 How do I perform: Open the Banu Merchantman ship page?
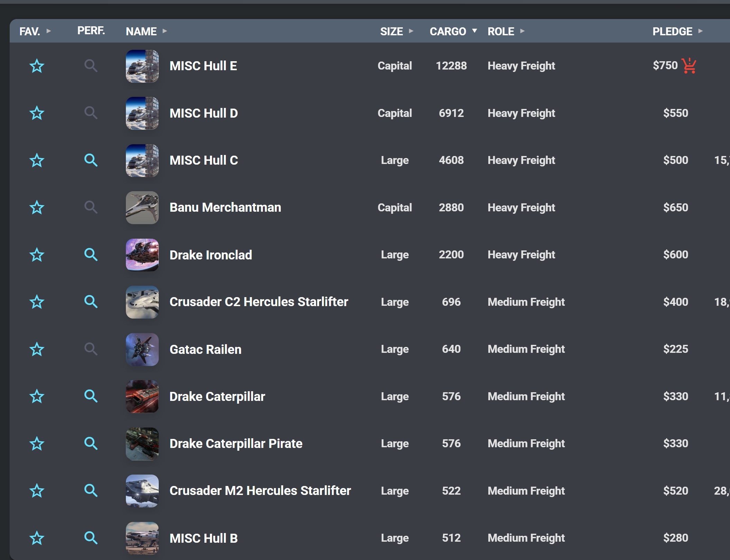[x=225, y=208]
